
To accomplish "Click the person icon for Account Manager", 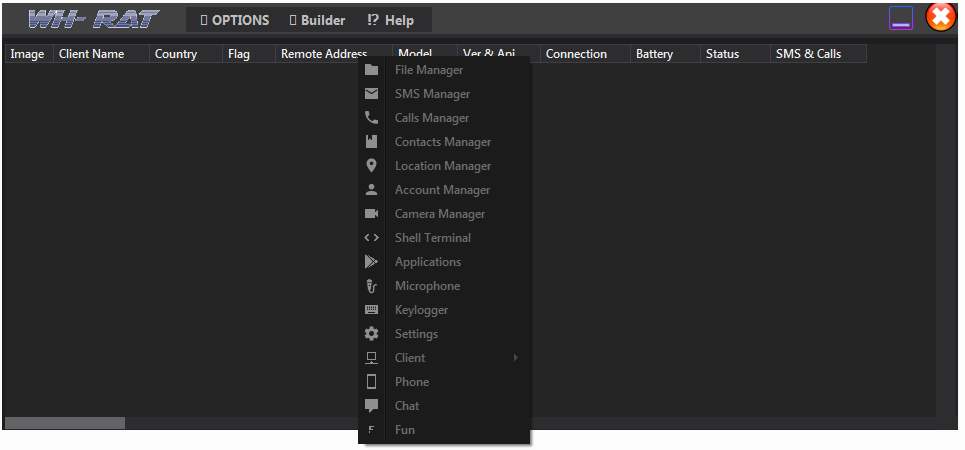I will point(371,190).
